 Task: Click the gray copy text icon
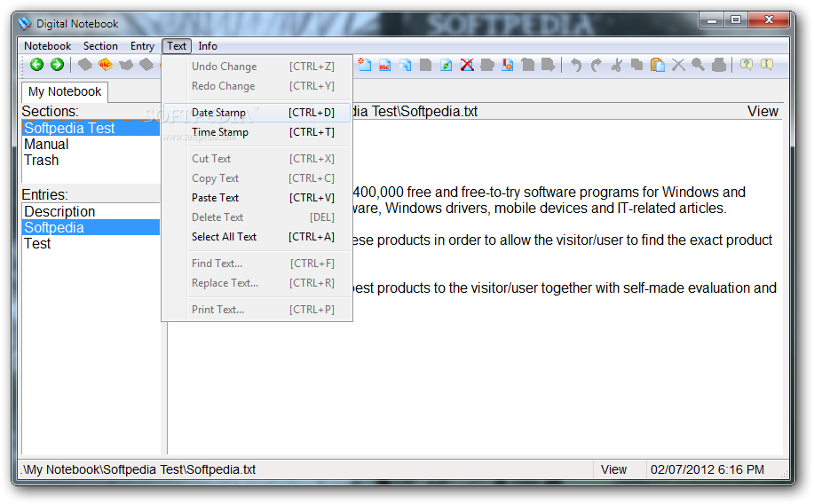[x=637, y=65]
